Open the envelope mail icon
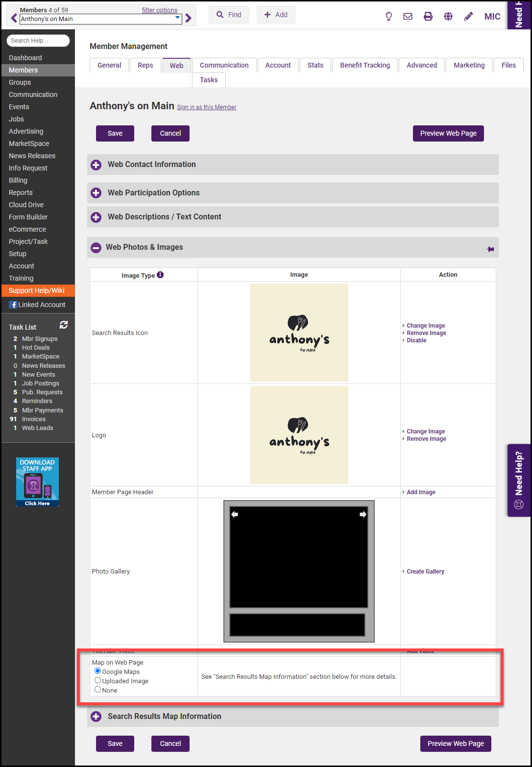The height and width of the screenshot is (767, 532). click(x=408, y=16)
